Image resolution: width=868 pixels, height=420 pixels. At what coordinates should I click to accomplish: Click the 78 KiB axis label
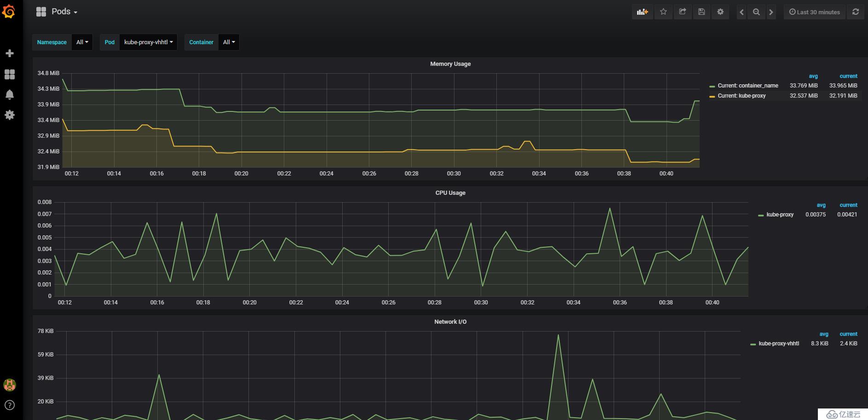pos(46,331)
